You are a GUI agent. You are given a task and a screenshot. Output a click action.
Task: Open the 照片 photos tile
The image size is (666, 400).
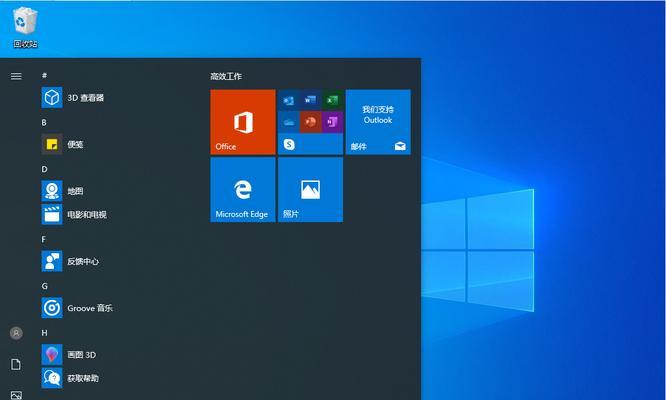coord(310,189)
